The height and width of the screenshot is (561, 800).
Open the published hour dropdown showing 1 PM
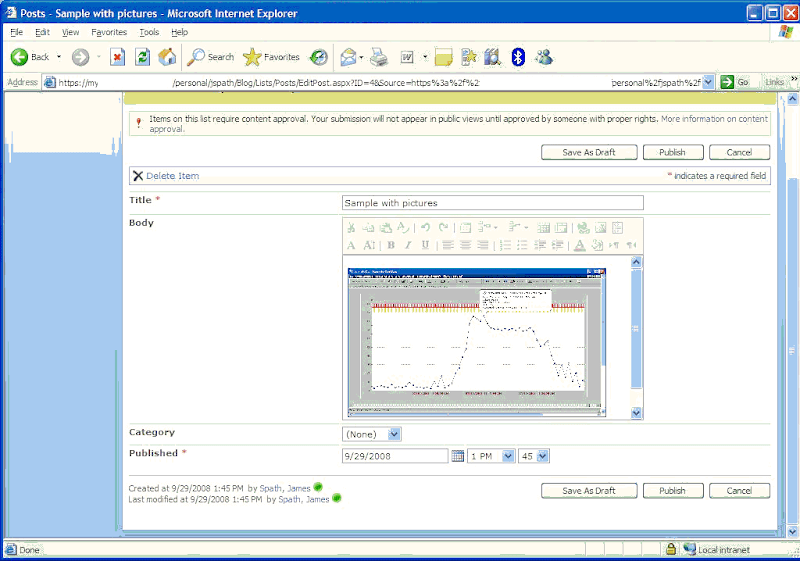506,456
